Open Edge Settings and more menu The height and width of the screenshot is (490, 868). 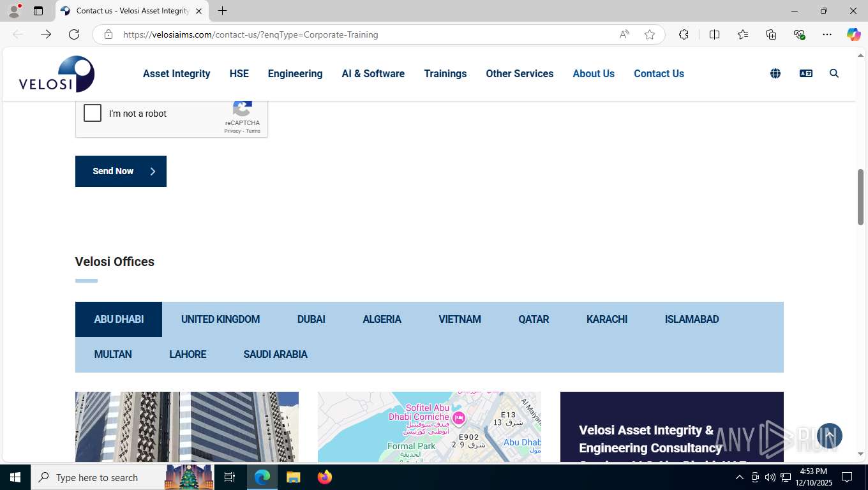coord(827,34)
